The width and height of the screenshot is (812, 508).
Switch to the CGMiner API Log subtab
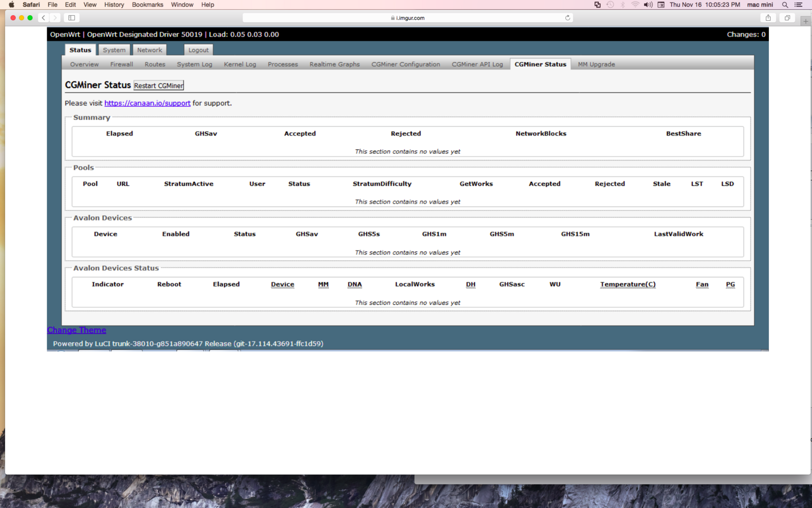[477, 64]
